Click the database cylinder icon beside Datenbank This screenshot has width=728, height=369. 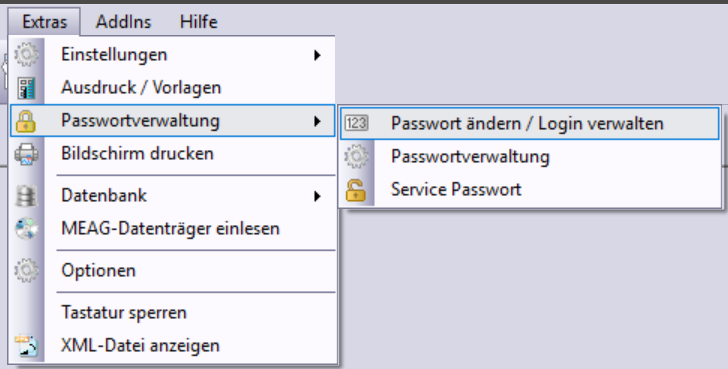click(26, 196)
